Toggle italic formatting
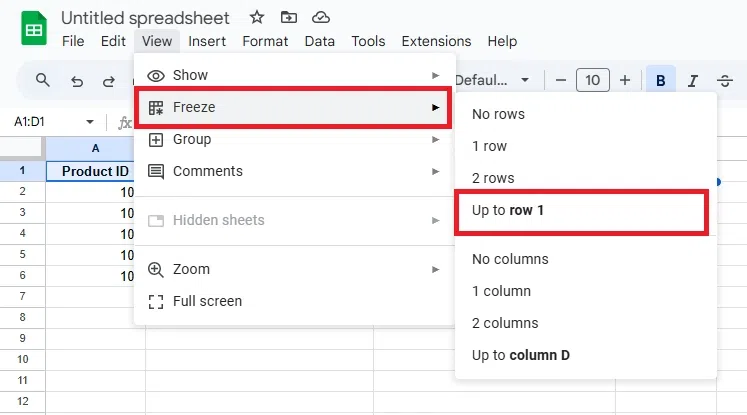Image resolution: width=747 pixels, height=415 pixels. [x=692, y=81]
